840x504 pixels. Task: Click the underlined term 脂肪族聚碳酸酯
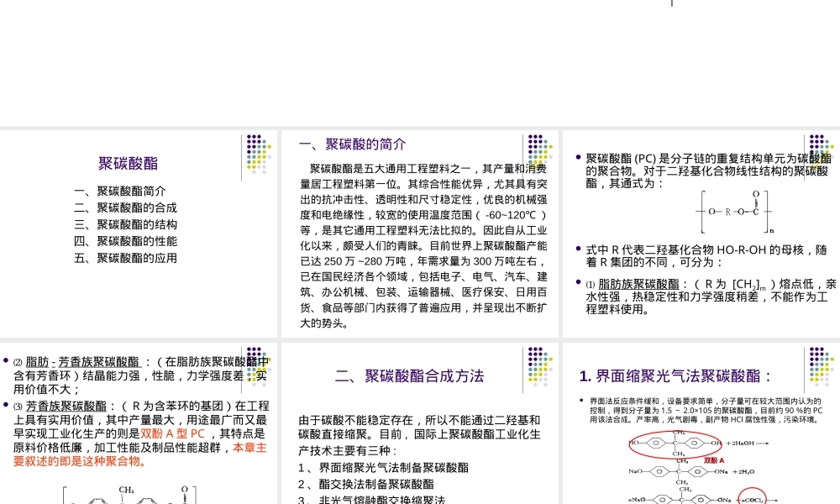[638, 284]
